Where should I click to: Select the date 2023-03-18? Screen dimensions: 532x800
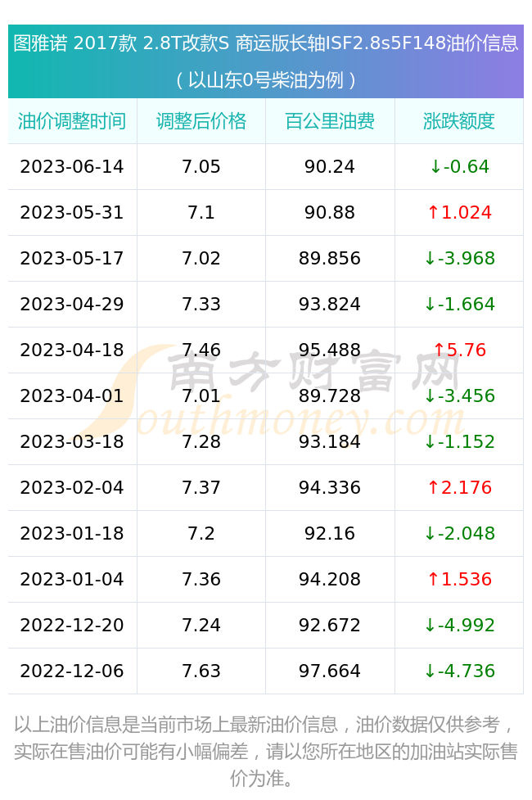72,442
